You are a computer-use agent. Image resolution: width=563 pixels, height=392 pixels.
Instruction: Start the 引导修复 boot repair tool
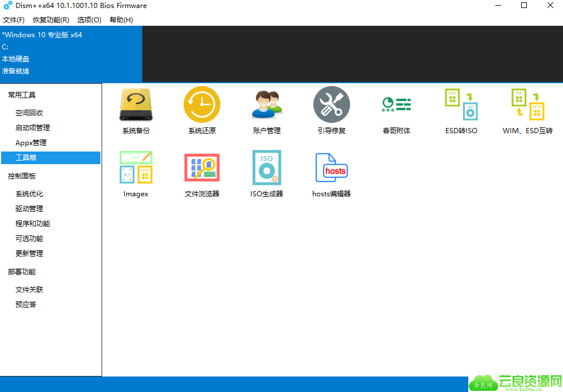[331, 104]
